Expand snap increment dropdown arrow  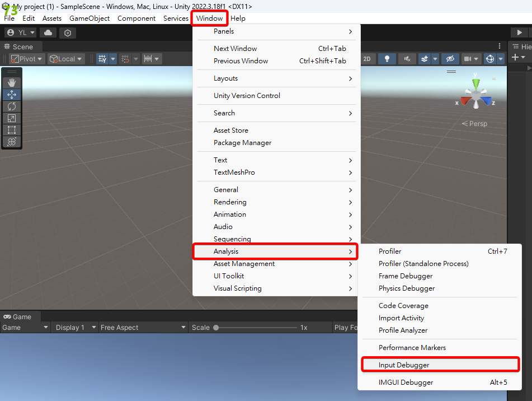pos(157,59)
